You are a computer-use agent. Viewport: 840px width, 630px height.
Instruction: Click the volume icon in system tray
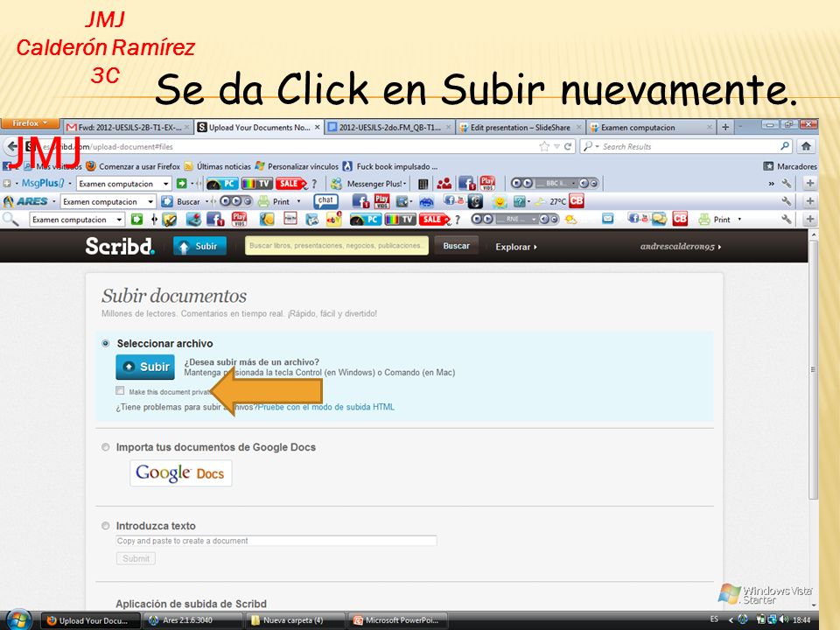[785, 619]
